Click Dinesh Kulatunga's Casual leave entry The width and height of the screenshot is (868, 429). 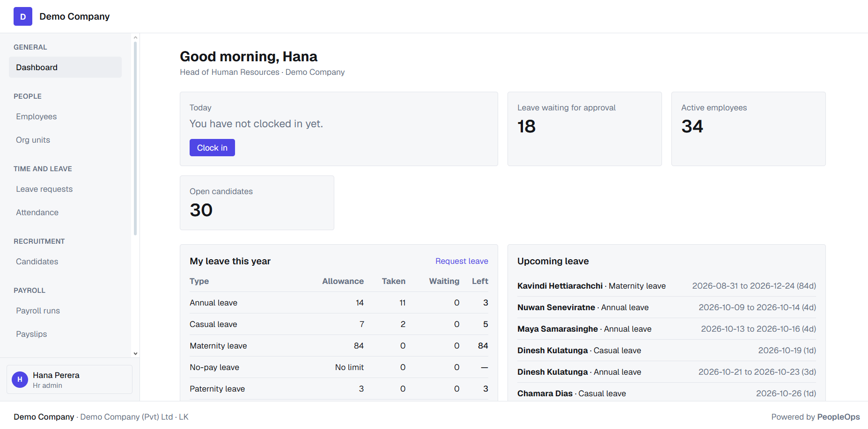[x=667, y=350]
